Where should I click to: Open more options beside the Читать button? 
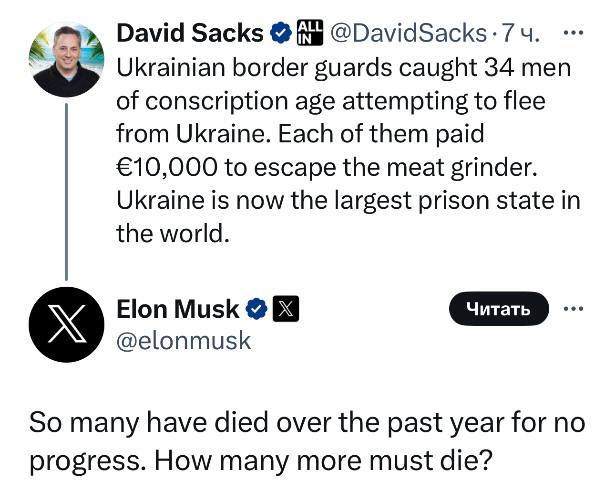click(x=573, y=308)
